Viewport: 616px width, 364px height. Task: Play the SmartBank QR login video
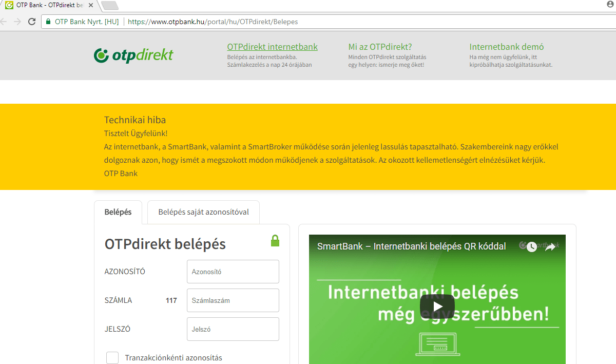pos(437,306)
